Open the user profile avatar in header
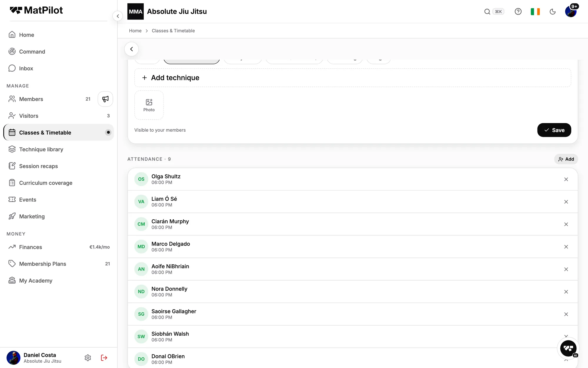588x368 pixels. point(571,11)
